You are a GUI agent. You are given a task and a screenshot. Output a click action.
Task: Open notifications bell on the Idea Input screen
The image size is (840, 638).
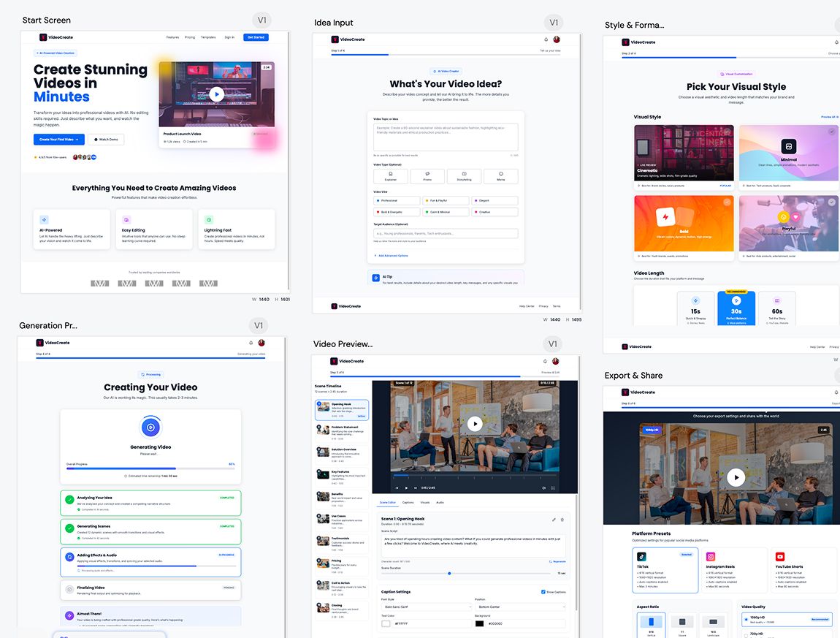(x=546, y=39)
